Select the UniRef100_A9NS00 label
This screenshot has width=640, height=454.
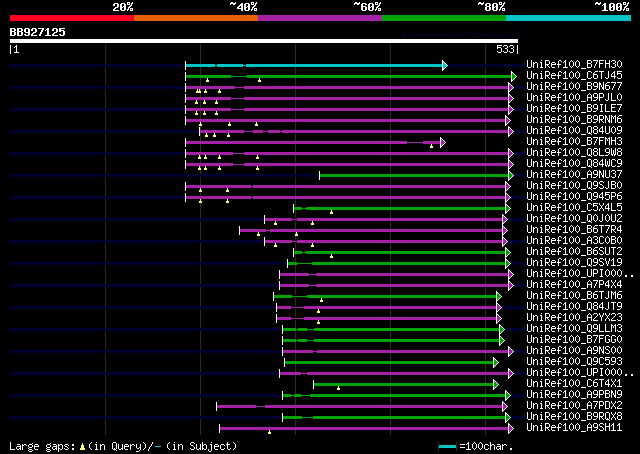pyautogui.click(x=574, y=351)
